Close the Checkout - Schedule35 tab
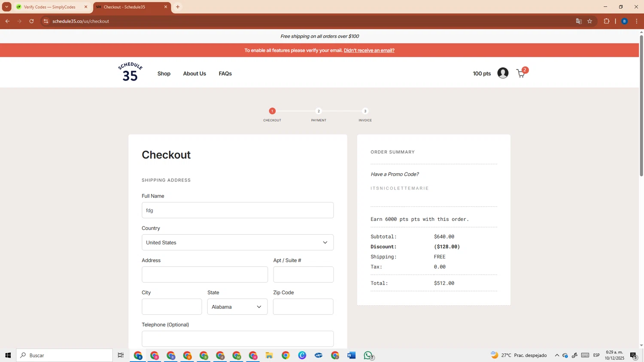 (166, 7)
